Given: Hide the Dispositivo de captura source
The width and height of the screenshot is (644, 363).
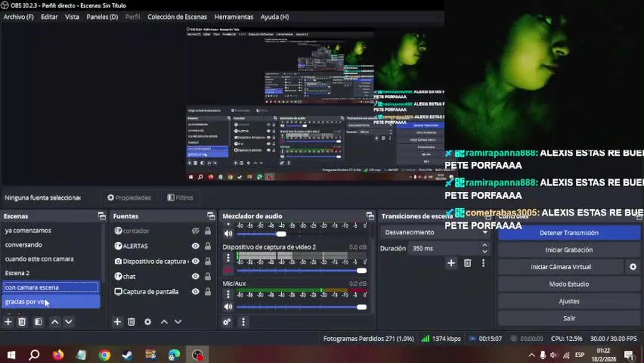Looking at the screenshot, I should click(196, 261).
